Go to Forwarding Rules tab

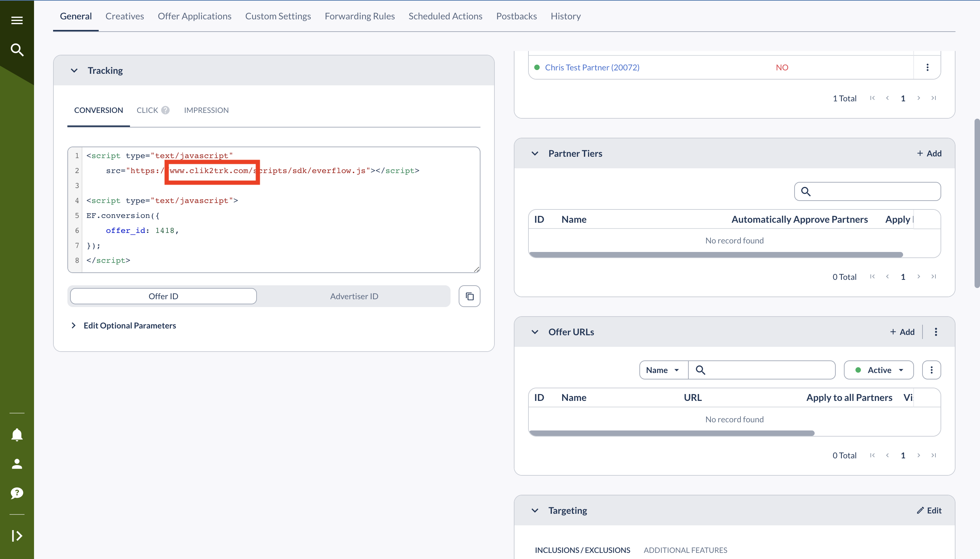[360, 16]
